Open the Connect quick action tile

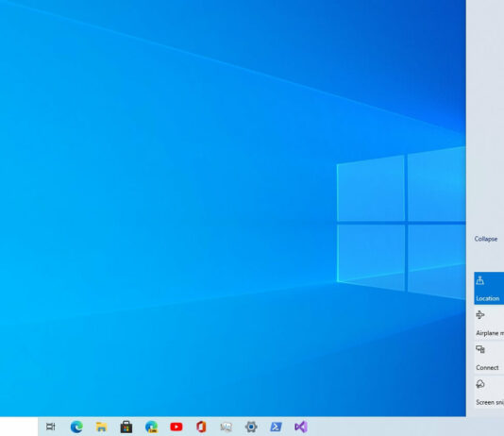tap(489, 358)
